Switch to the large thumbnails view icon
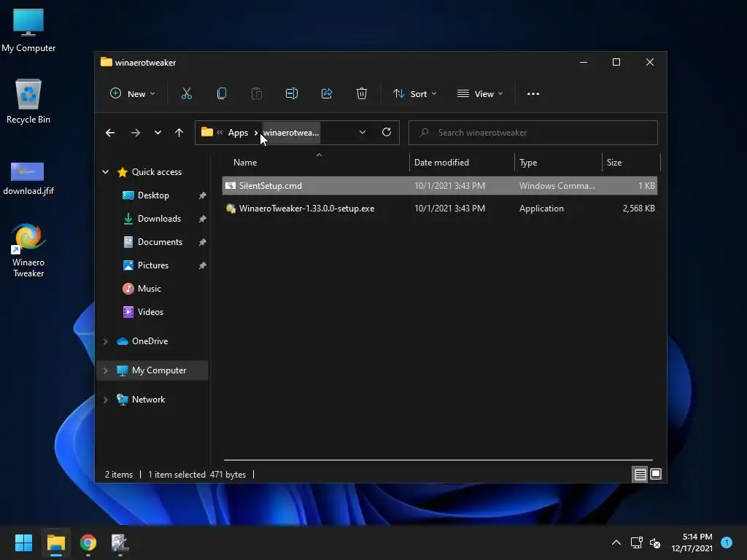 point(656,474)
